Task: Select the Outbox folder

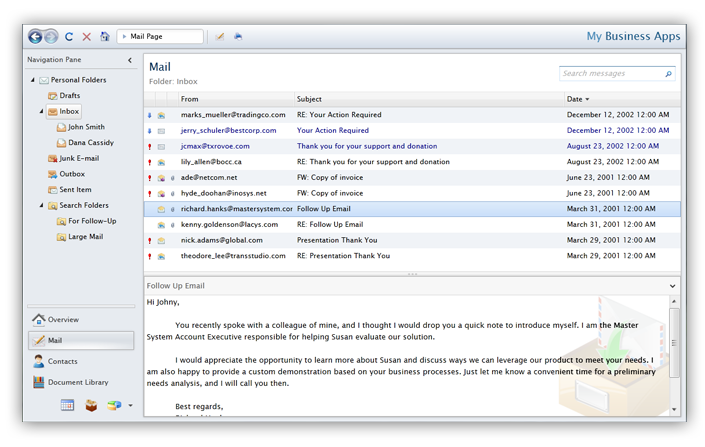Action: (66, 174)
